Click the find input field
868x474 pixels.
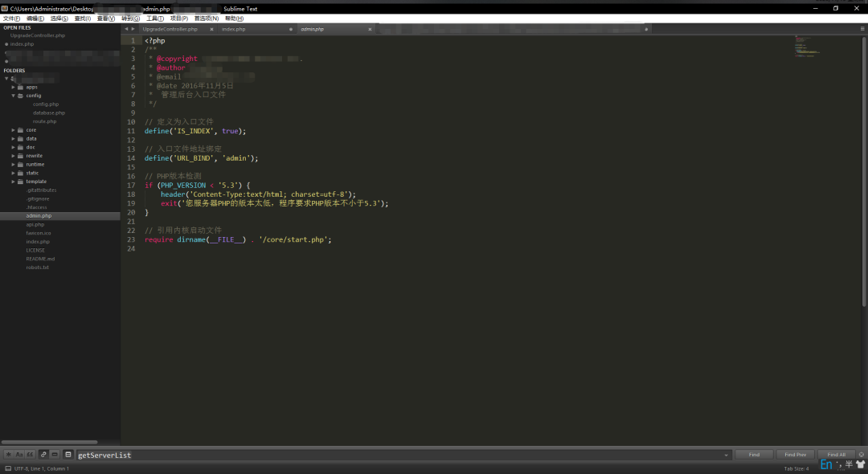402,455
